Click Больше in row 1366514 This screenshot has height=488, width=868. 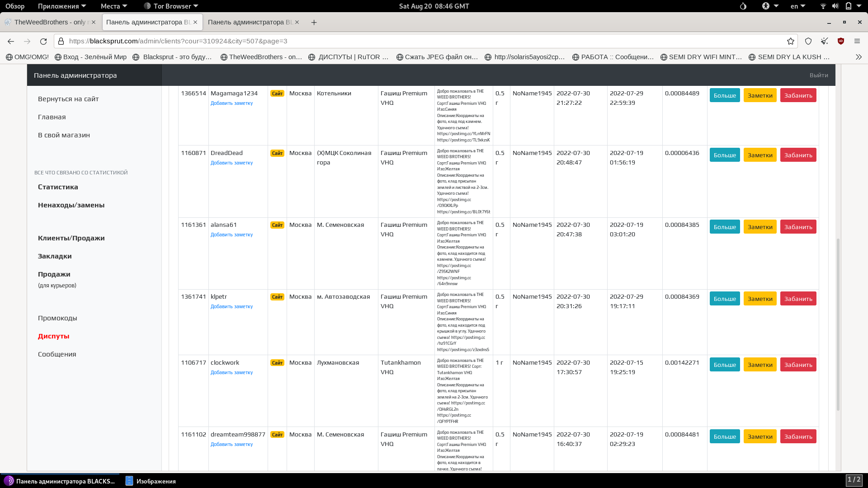pyautogui.click(x=725, y=95)
